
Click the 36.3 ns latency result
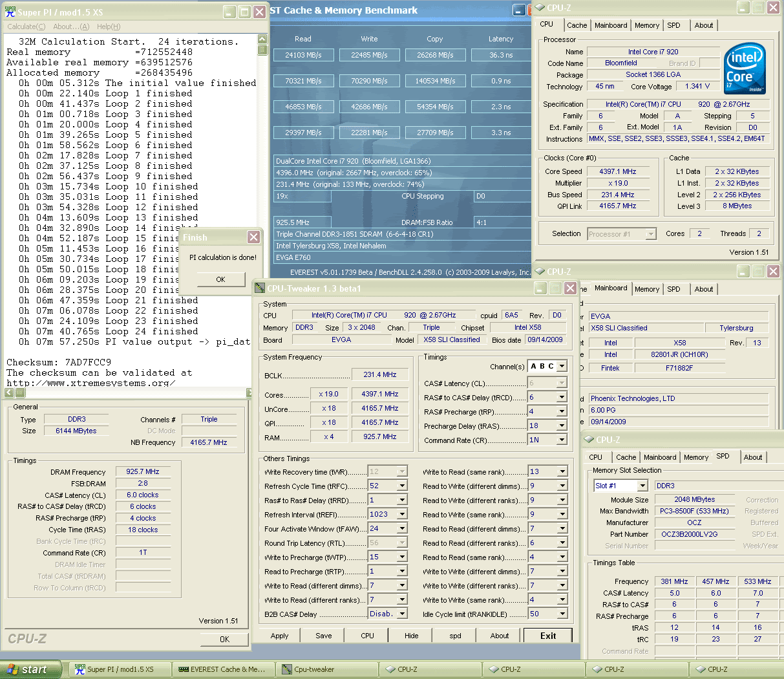(x=501, y=55)
